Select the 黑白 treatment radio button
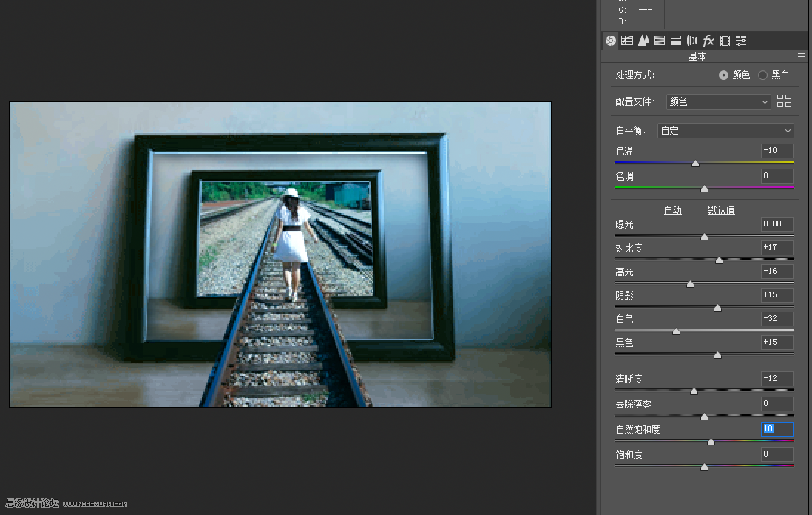Viewport: 812px width, 515px height. tap(762, 75)
